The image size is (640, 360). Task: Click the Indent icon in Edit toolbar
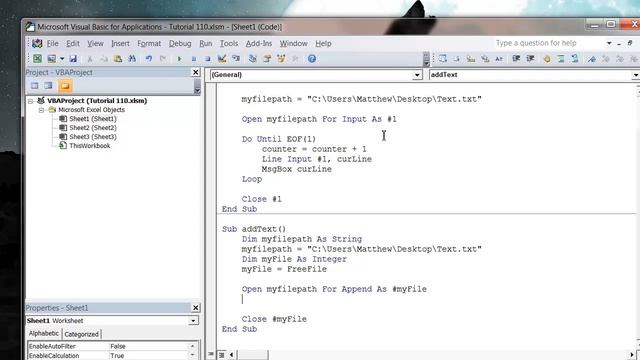tap(516, 59)
